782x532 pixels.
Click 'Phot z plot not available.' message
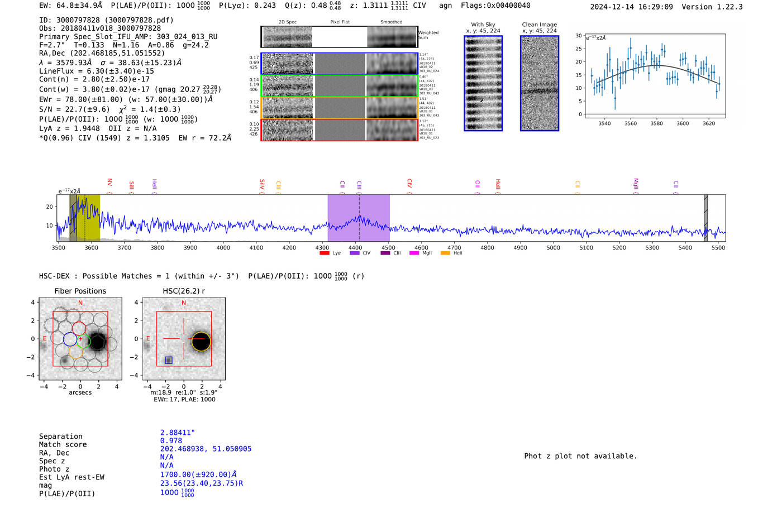pos(580,456)
